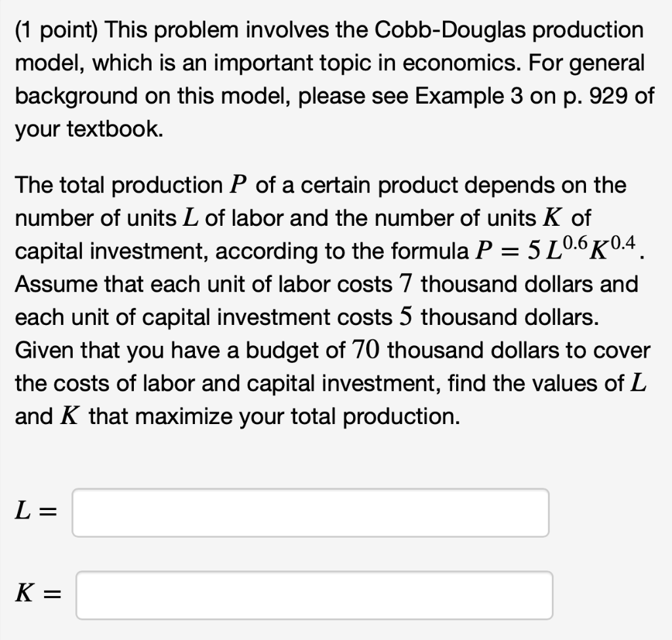Focus the second answer box for capital units
Viewport: 672px width, 640px height.
click(315, 595)
